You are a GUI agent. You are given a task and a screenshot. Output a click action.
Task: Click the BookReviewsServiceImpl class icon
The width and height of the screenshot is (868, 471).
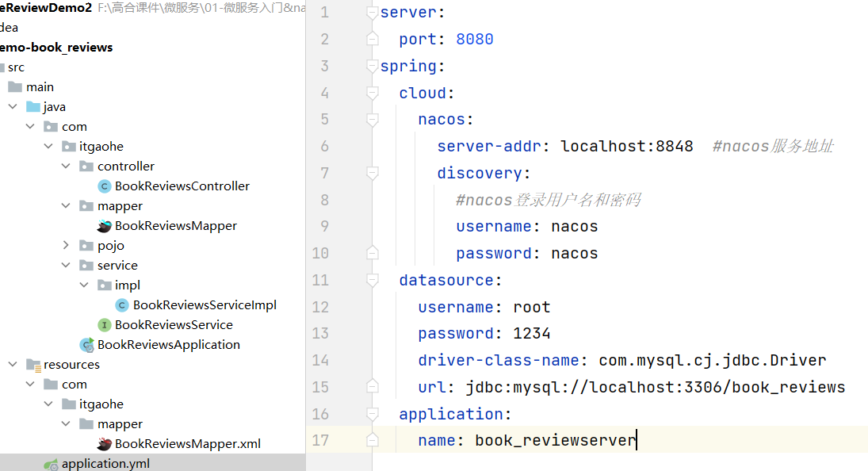point(122,305)
